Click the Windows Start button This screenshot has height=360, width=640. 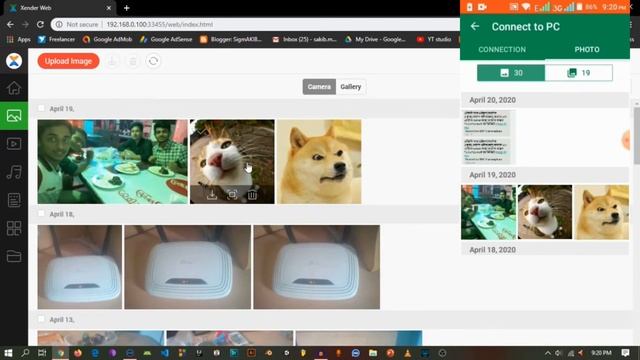point(8,353)
